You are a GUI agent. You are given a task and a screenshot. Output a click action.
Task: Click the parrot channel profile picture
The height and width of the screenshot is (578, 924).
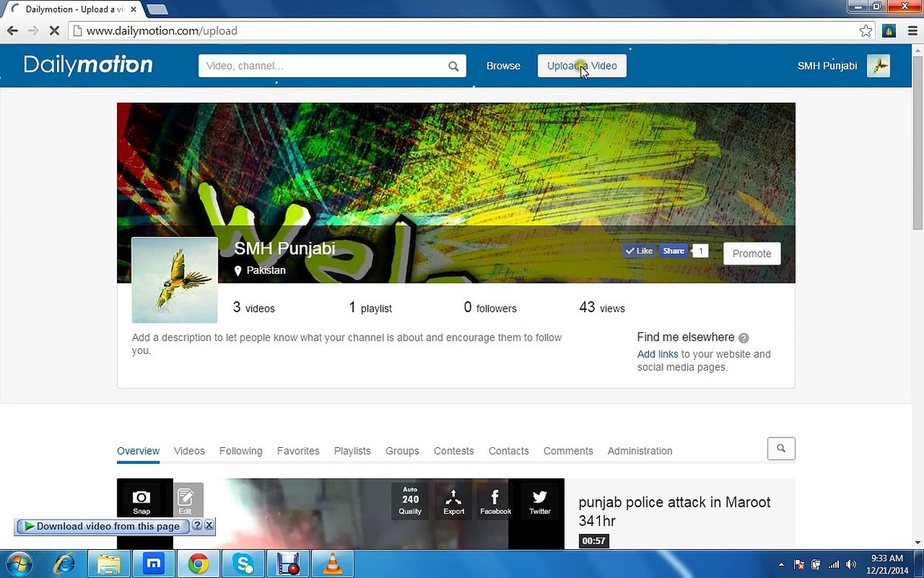pyautogui.click(x=174, y=280)
